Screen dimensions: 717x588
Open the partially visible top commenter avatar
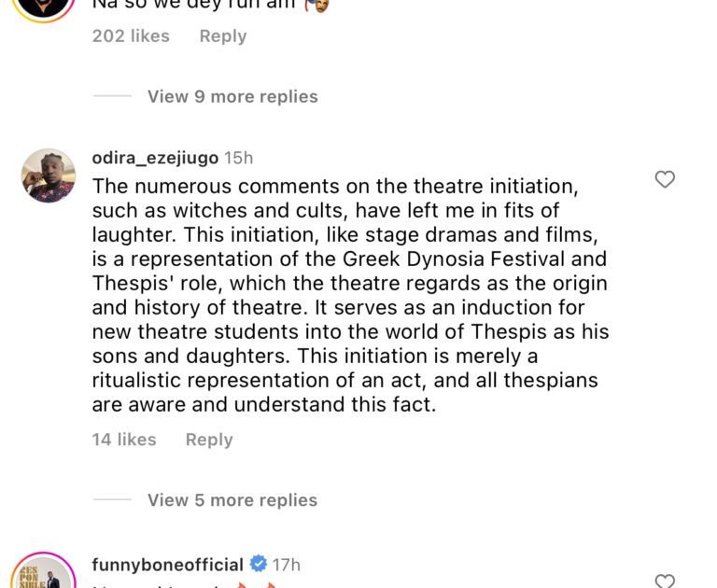coord(43,7)
